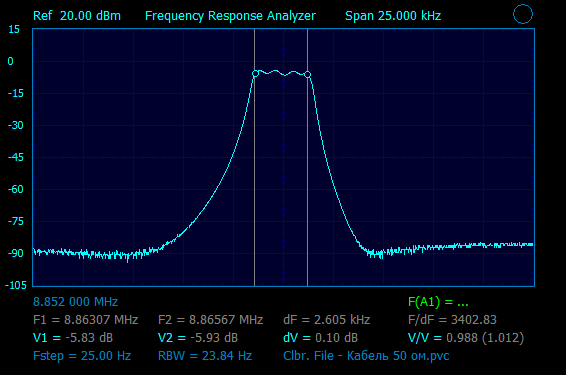Click the green F(A1) = ... label
566x375 pixels.
click(x=438, y=302)
